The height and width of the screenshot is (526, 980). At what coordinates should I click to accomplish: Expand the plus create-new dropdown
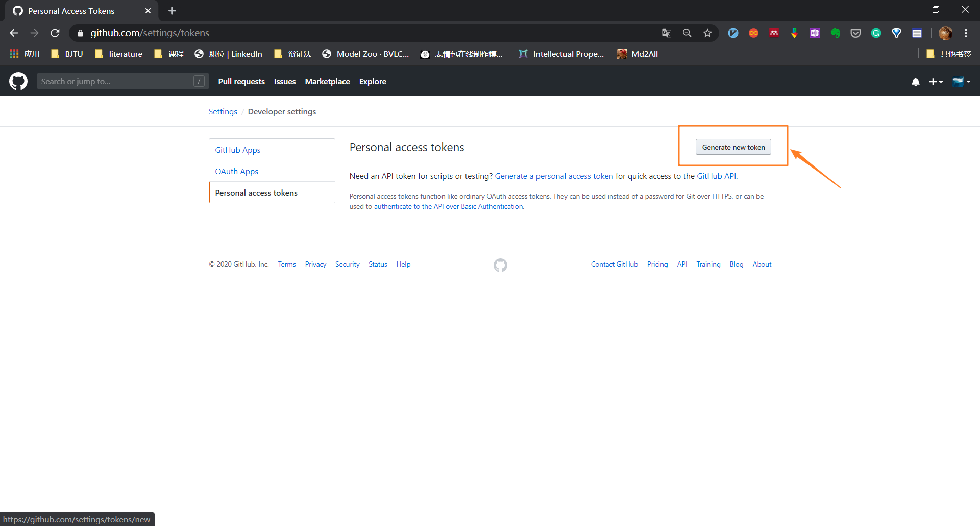click(x=936, y=82)
